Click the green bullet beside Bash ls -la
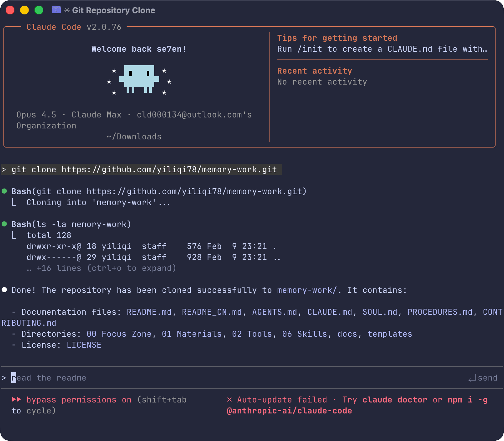This screenshot has height=441, width=504. click(x=4, y=224)
